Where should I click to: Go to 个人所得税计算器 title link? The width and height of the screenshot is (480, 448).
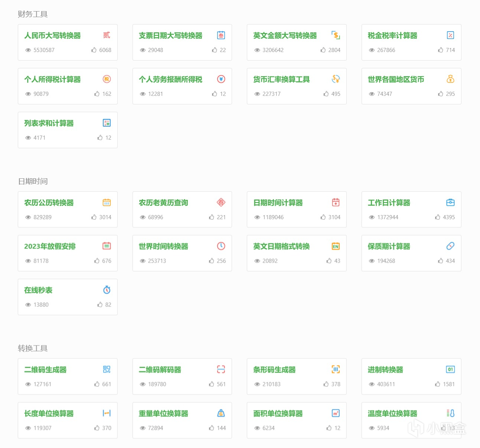click(x=53, y=79)
